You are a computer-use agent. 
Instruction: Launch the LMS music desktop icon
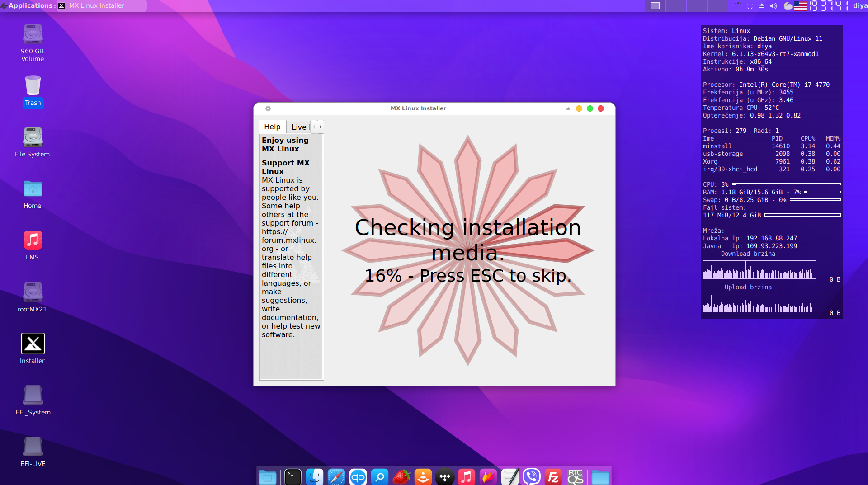point(33,245)
